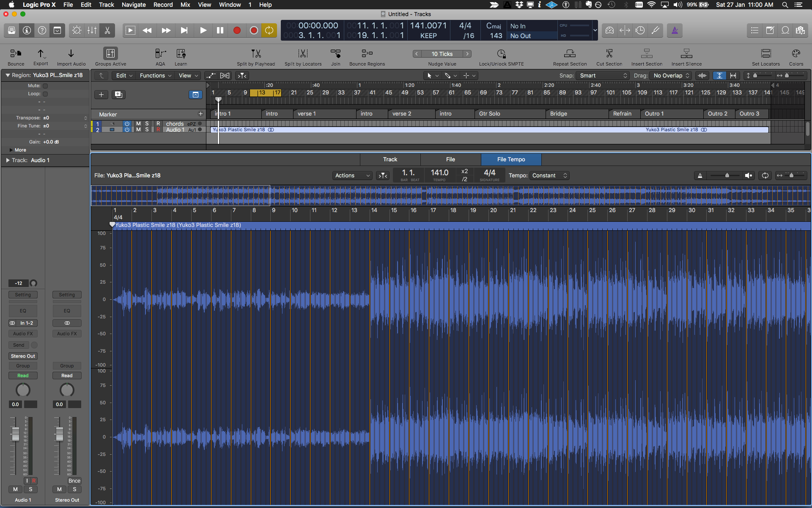Click Stereo Out output button on Audio 1
Image resolution: width=812 pixels, height=508 pixels.
pos(23,356)
